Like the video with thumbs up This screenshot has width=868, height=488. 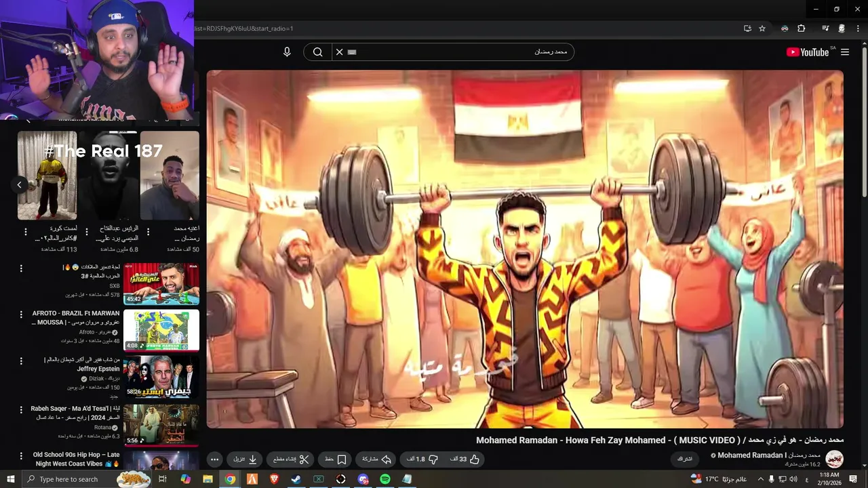[x=465, y=460]
